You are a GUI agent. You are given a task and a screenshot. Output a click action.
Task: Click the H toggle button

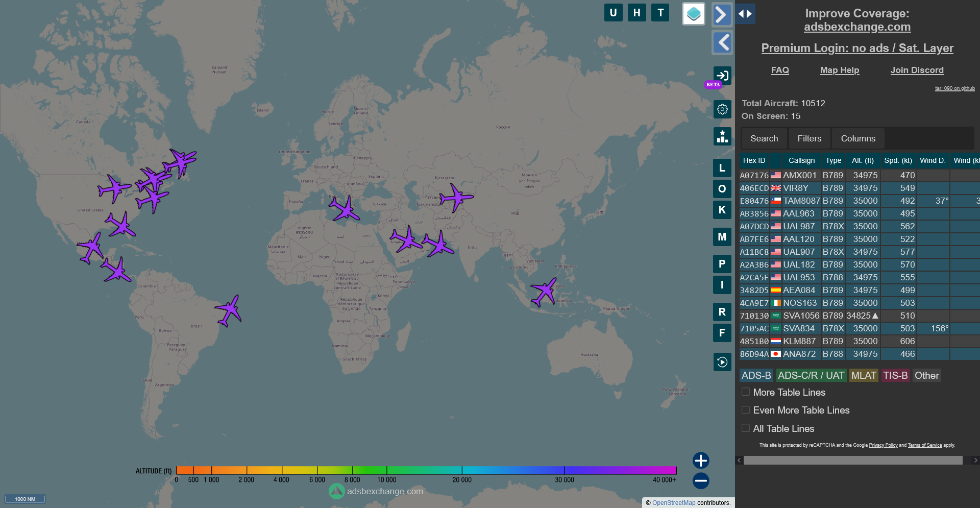point(637,13)
